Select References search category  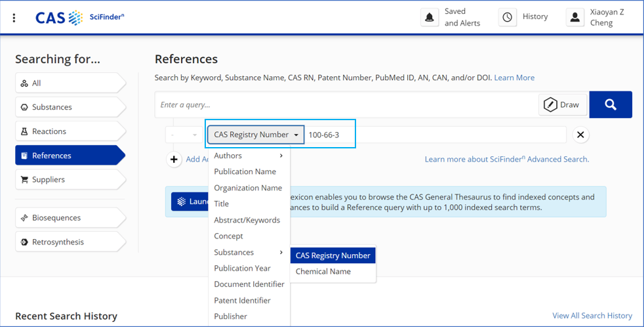(70, 156)
